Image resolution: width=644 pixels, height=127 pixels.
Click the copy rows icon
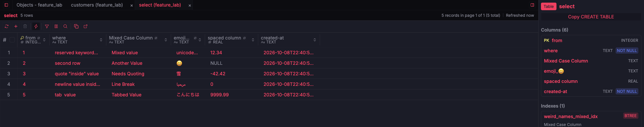pos(76,26)
